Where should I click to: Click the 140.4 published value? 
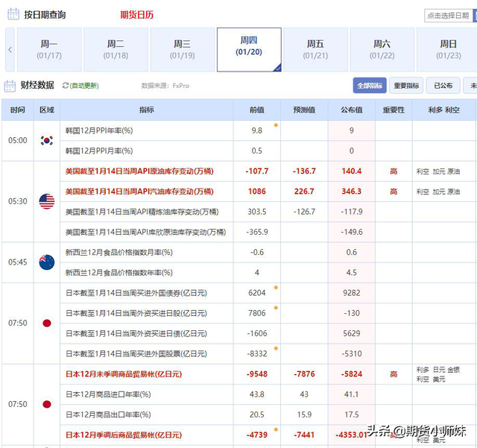click(x=352, y=171)
